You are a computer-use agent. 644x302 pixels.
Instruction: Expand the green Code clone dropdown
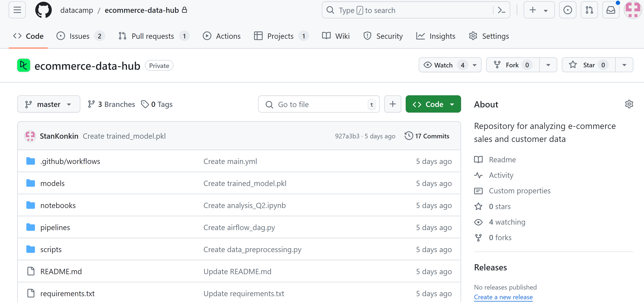[x=433, y=104]
